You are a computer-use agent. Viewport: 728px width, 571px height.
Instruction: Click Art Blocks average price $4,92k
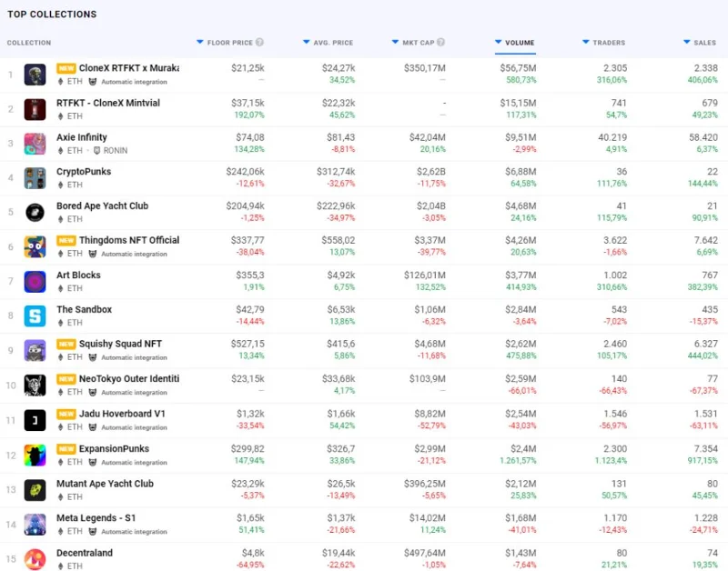[x=340, y=275]
